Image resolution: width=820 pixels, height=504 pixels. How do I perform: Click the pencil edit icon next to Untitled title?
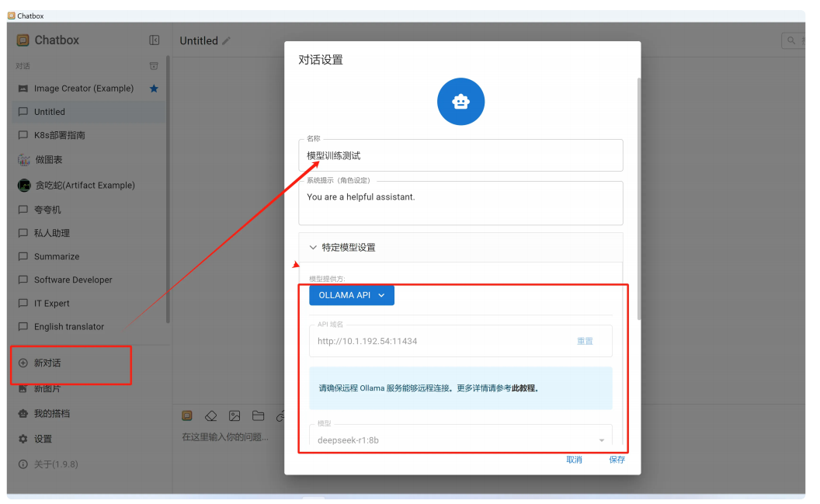[x=226, y=41]
